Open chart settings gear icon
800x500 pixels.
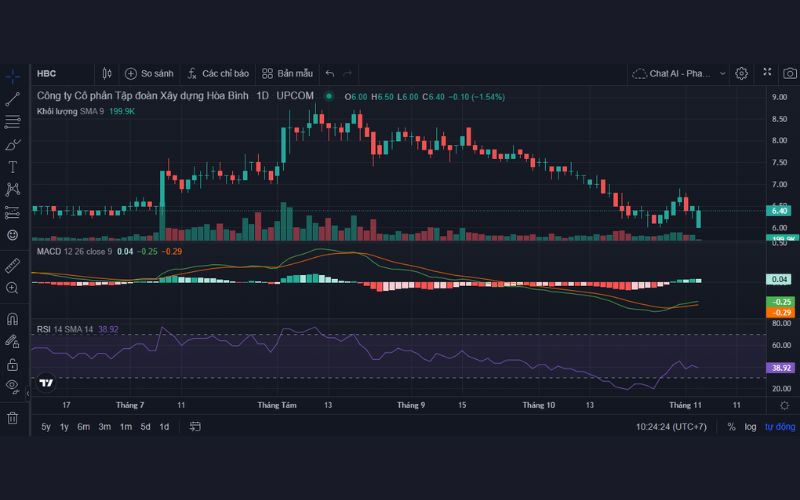click(x=741, y=73)
